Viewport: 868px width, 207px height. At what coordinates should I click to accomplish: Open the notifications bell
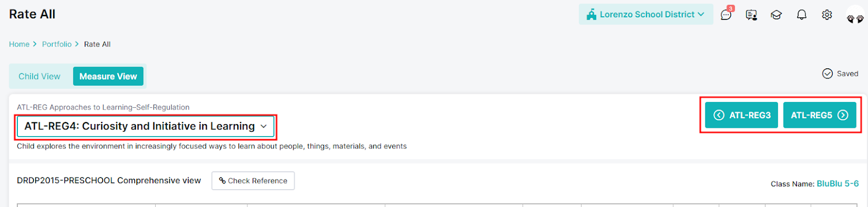[801, 15]
